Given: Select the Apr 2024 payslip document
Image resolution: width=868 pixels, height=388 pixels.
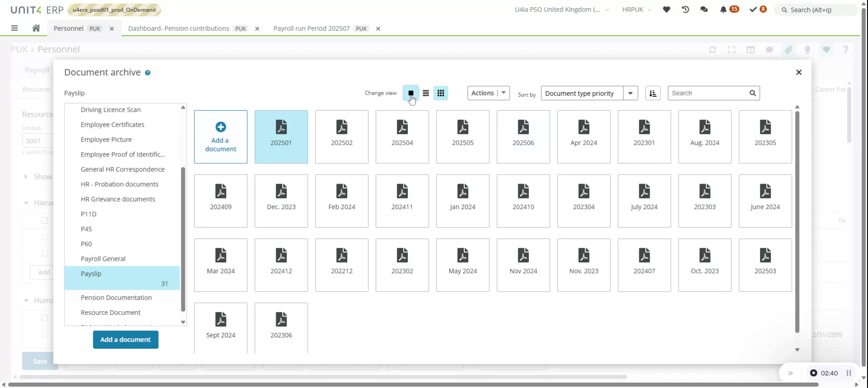Looking at the screenshot, I should point(584,137).
